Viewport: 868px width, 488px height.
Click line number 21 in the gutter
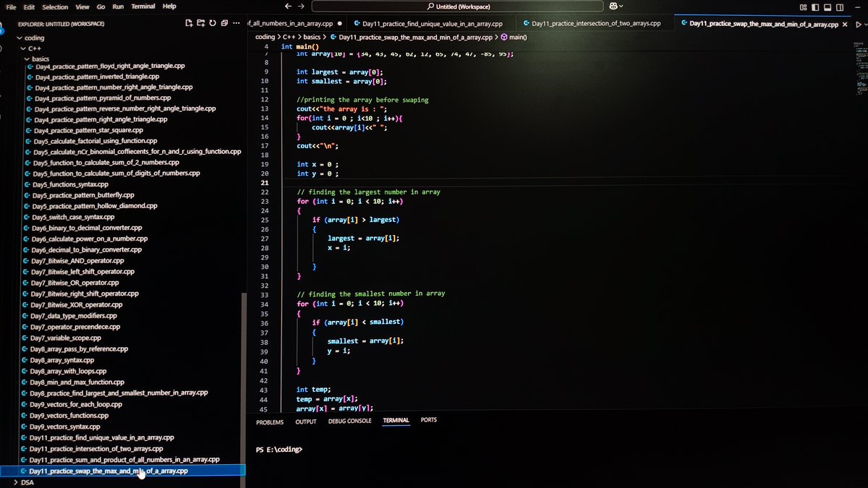[x=264, y=182]
